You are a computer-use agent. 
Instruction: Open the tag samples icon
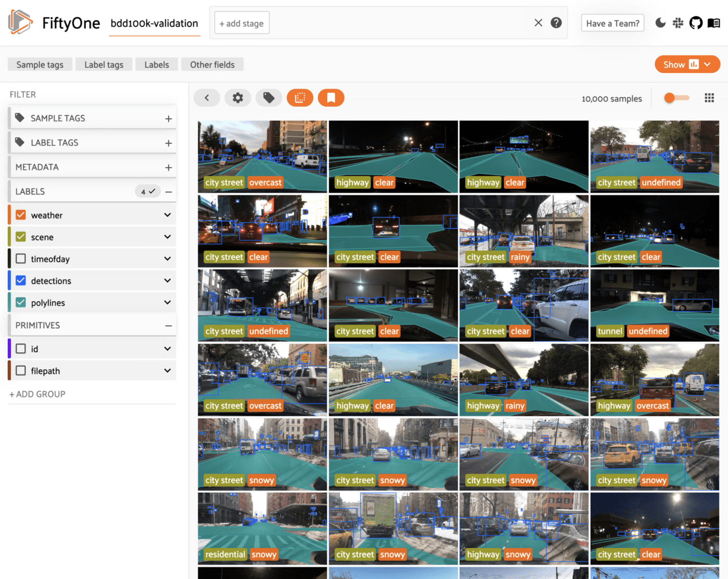pyautogui.click(x=269, y=98)
